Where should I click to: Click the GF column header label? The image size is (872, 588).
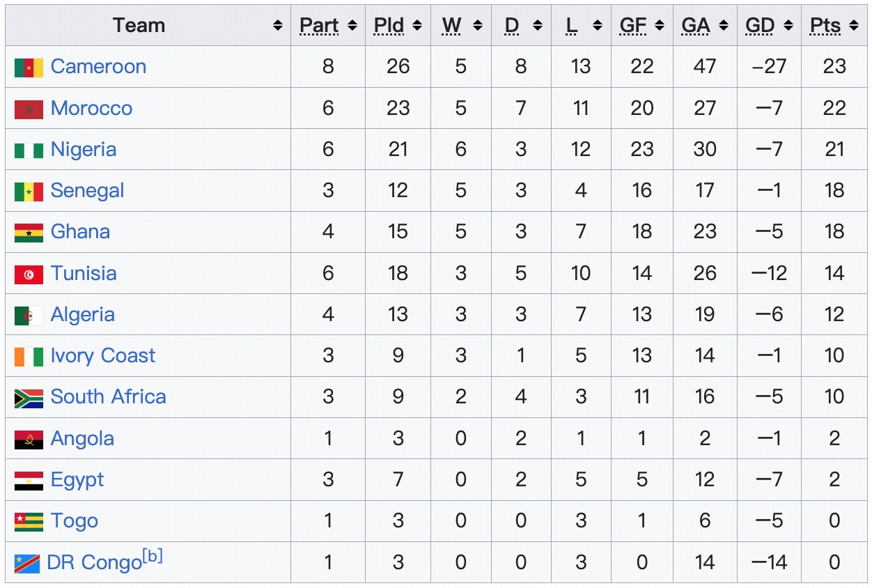633,26
